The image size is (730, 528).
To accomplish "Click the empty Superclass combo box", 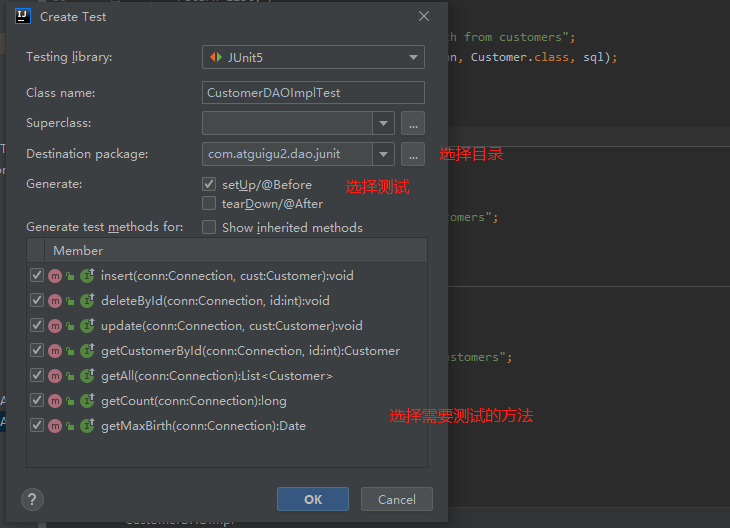I will (287, 123).
